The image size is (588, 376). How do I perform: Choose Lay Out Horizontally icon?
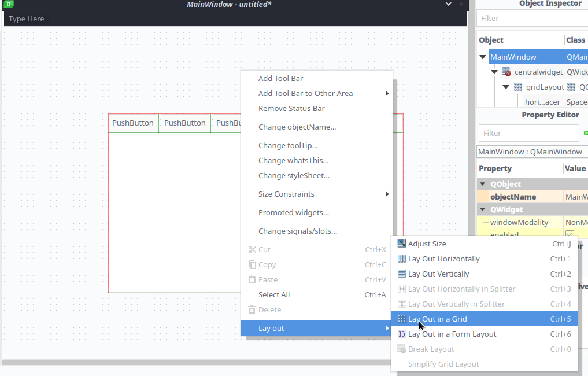pos(402,259)
